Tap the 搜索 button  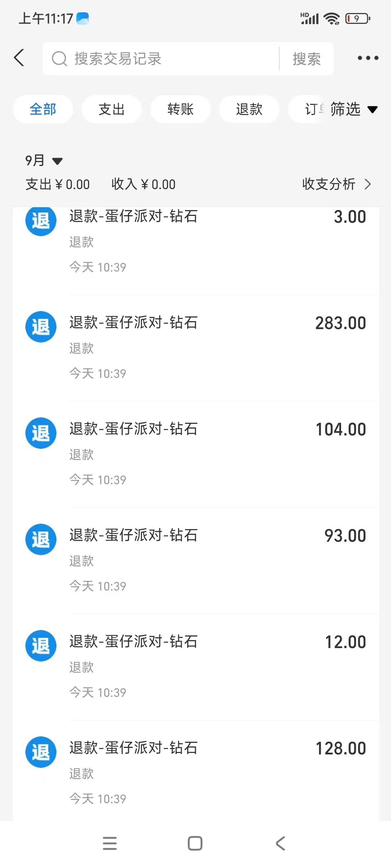click(307, 59)
